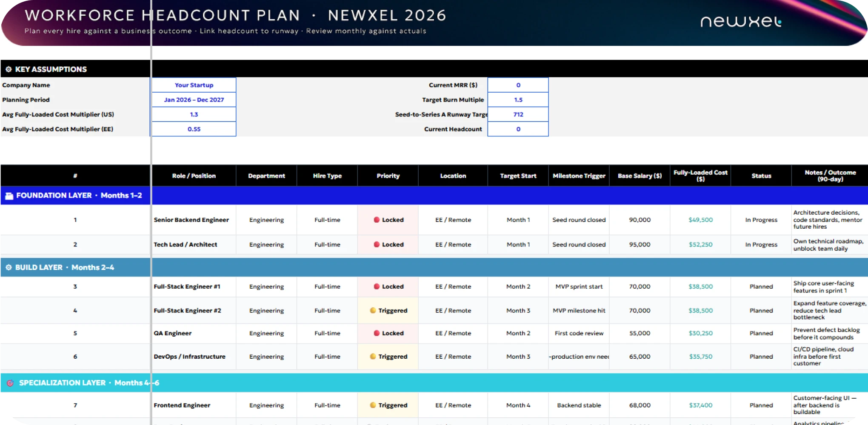The image size is (868, 425).
Task: Select the 'Senior Backend Engineer' role cell
Action: [194, 220]
